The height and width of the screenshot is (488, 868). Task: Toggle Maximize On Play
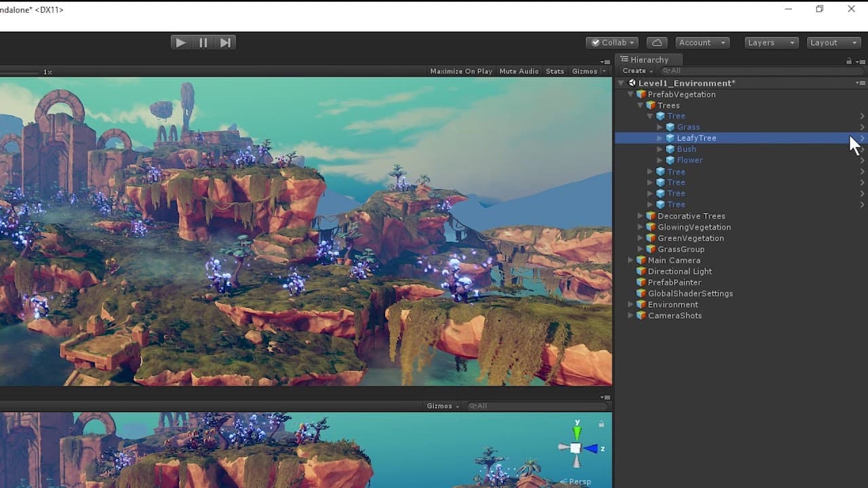[461, 71]
